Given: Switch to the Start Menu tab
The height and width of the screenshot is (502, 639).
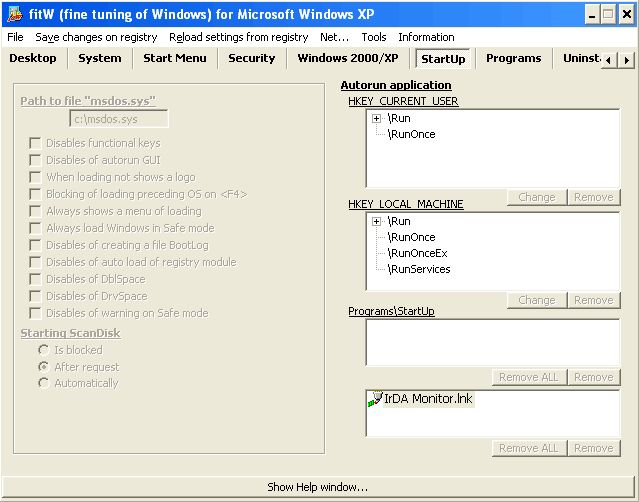Looking at the screenshot, I should 175,58.
